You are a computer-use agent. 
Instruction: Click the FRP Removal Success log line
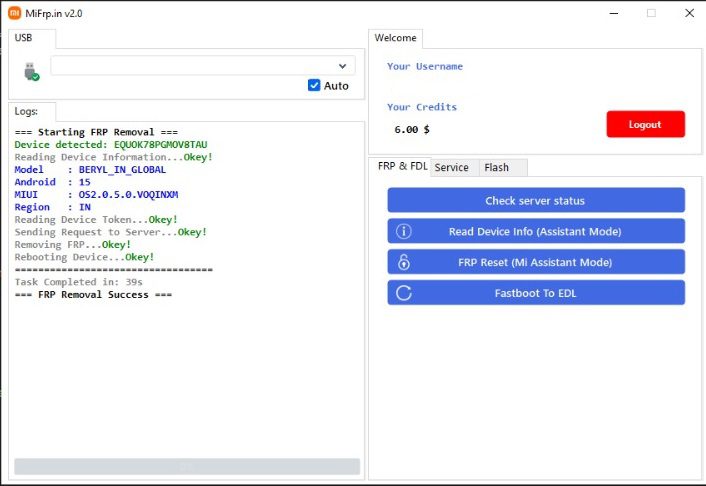(x=94, y=295)
